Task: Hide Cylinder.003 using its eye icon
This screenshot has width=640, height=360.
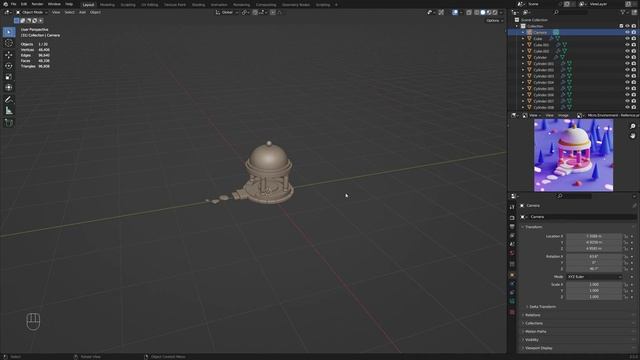Action: (x=627, y=76)
